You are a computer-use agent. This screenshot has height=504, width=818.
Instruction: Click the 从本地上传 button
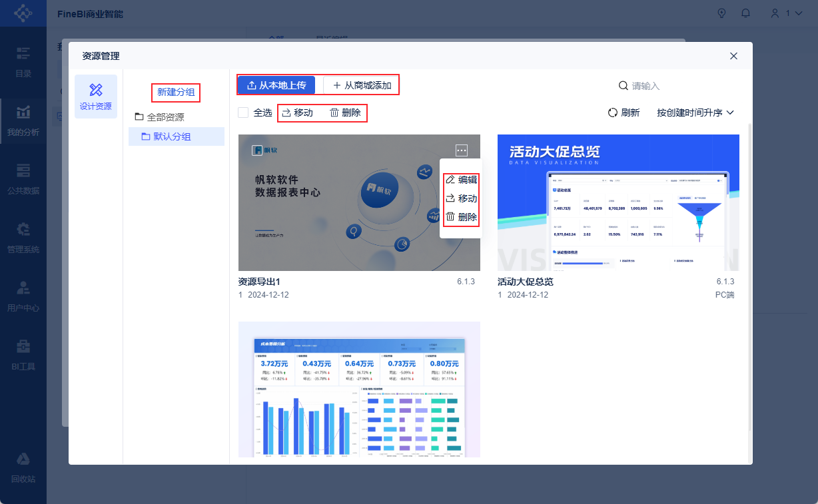point(276,85)
